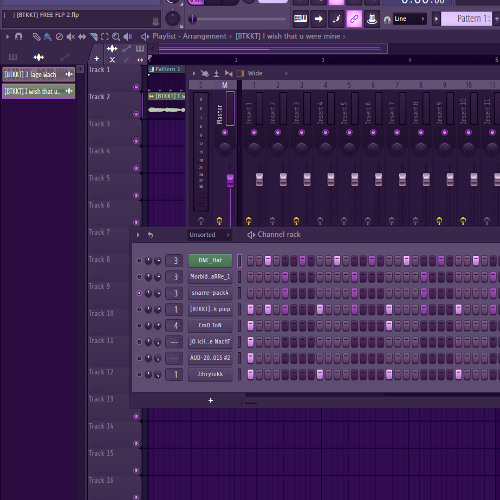
Task: Select the playlist pencil draw tool
Action: pos(36,37)
